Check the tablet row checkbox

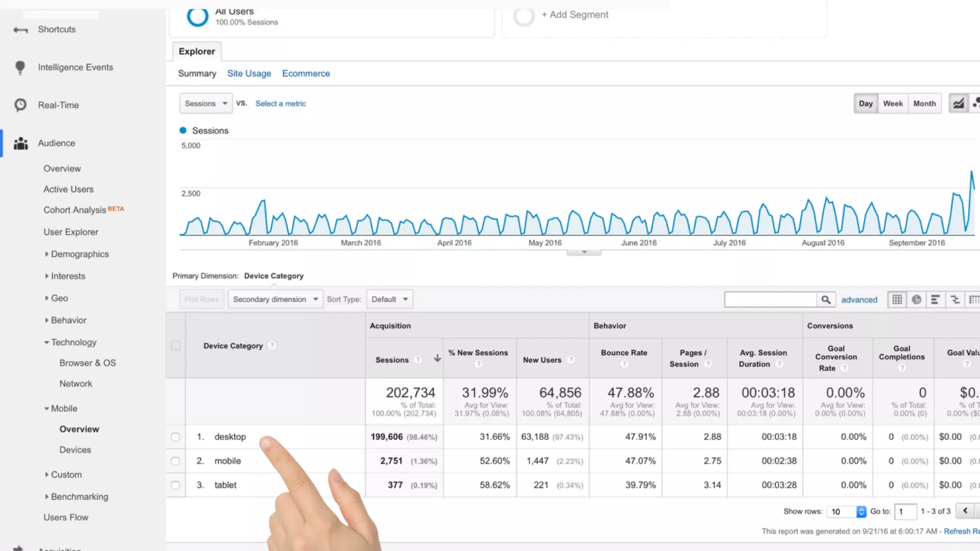pyautogui.click(x=176, y=485)
